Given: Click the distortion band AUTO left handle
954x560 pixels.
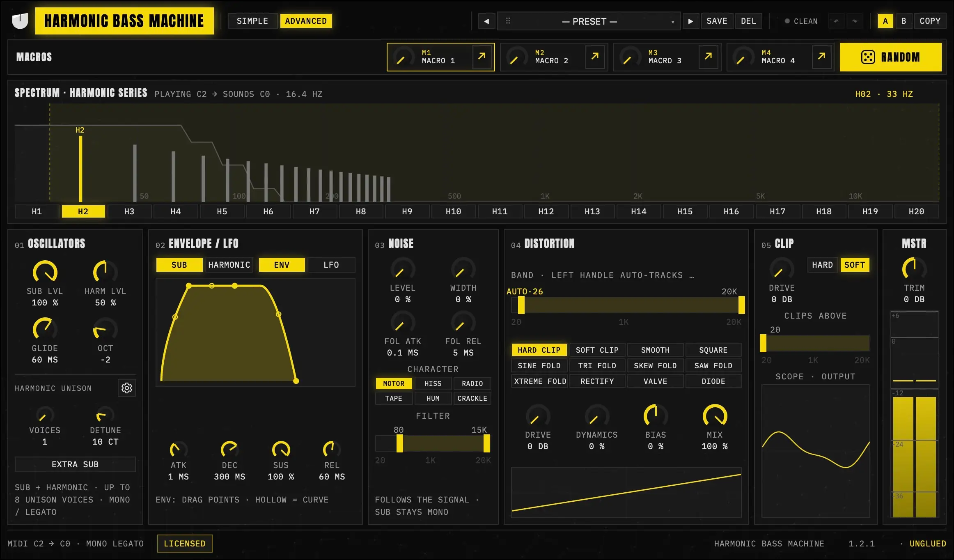Looking at the screenshot, I should 521,305.
